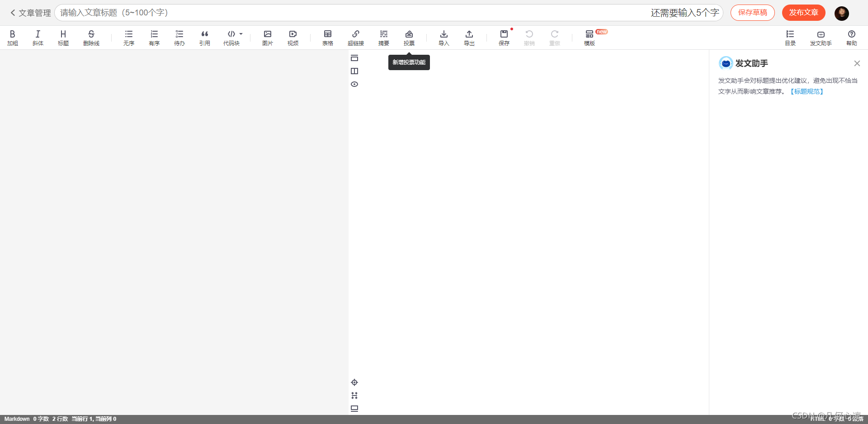Insert a hyperlink (超链接)

tap(356, 38)
